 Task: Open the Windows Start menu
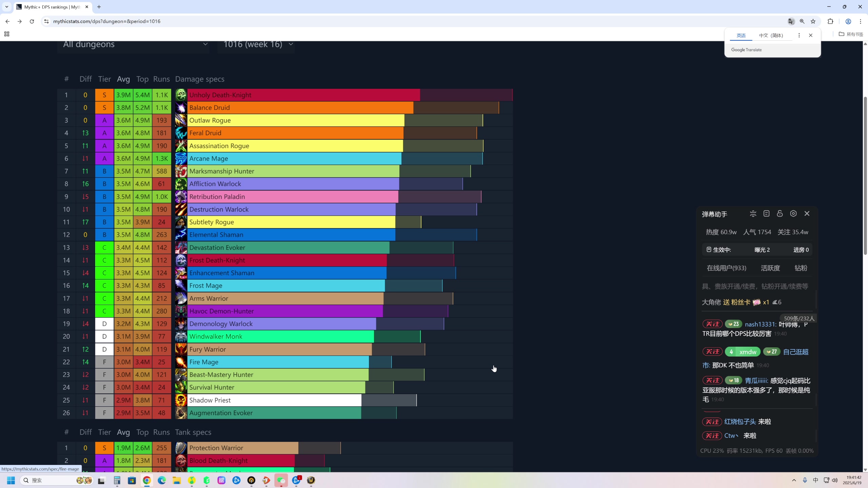[11, 480]
